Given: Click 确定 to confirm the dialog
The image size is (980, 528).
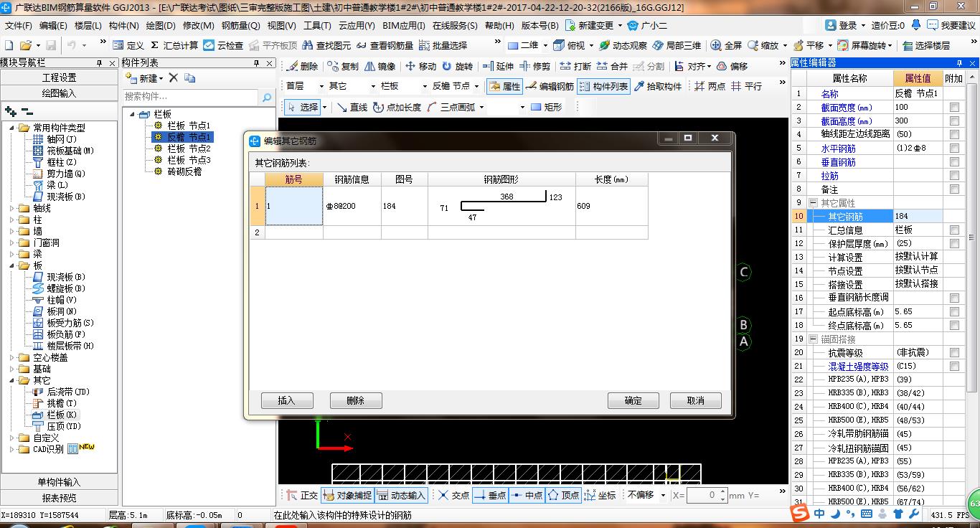Looking at the screenshot, I should pos(633,400).
